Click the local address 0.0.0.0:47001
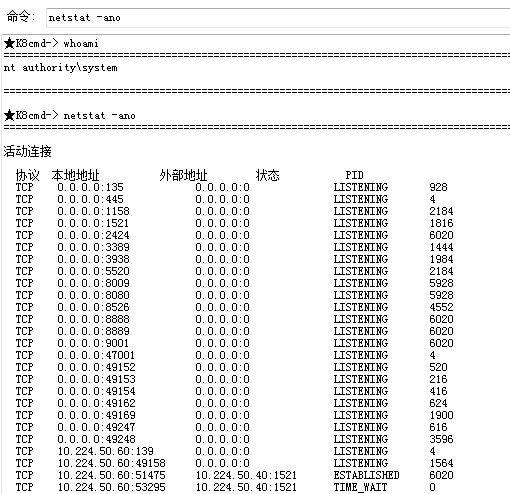The width and height of the screenshot is (510, 494). click(x=96, y=355)
